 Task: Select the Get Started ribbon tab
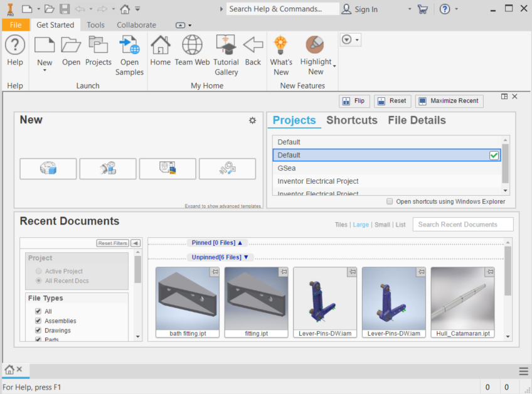(x=55, y=24)
